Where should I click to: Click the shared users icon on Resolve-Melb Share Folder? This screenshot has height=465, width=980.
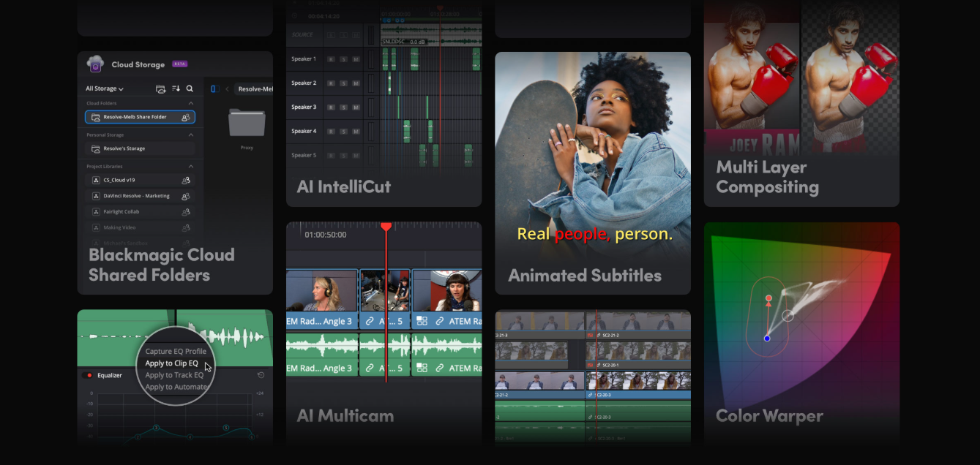[x=185, y=117]
